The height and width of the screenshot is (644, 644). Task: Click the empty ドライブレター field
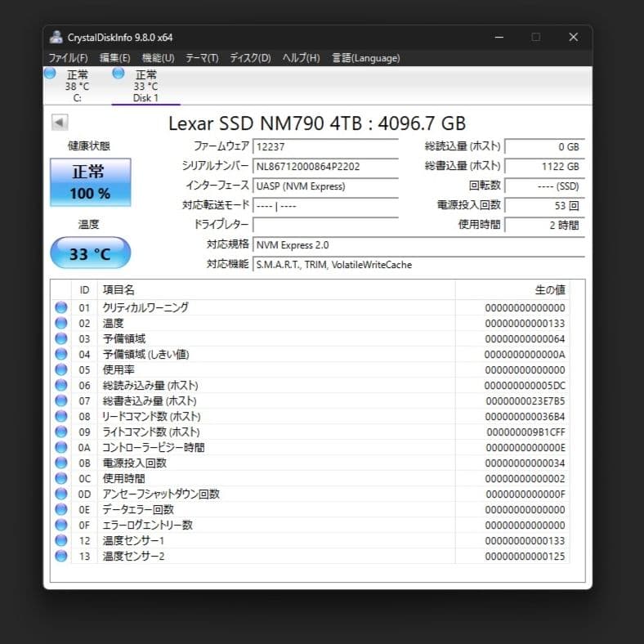[326, 225]
